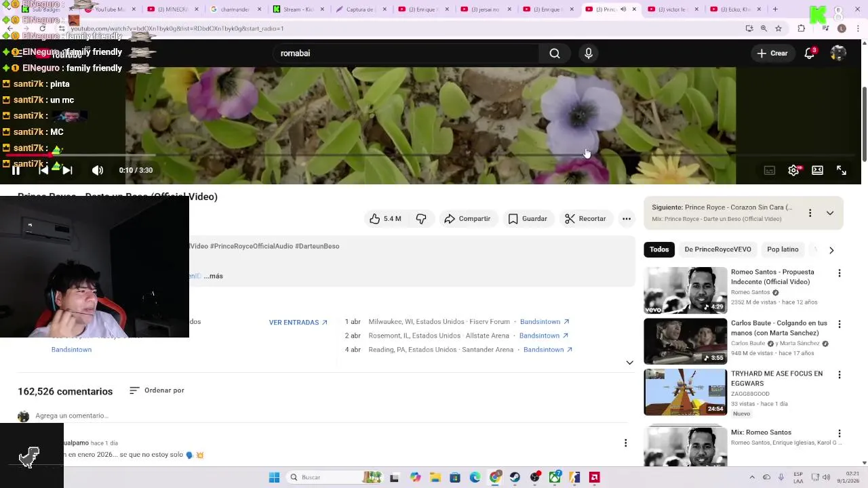Open a new browser tab with plus
Screen dimensions: 868x488
(x=775, y=9)
